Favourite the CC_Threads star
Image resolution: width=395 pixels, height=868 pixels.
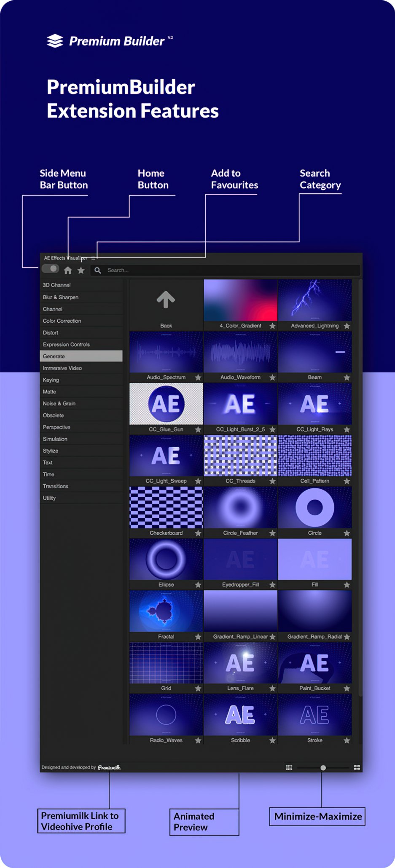pyautogui.click(x=272, y=481)
